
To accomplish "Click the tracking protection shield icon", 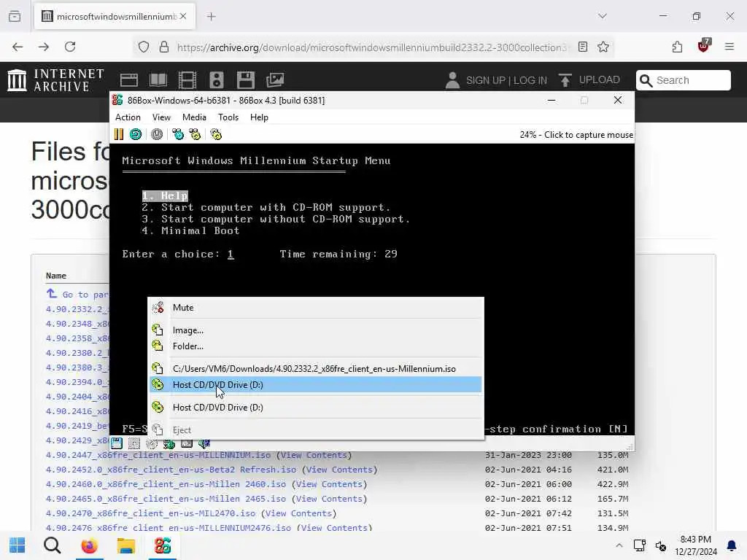I will [x=144, y=47].
